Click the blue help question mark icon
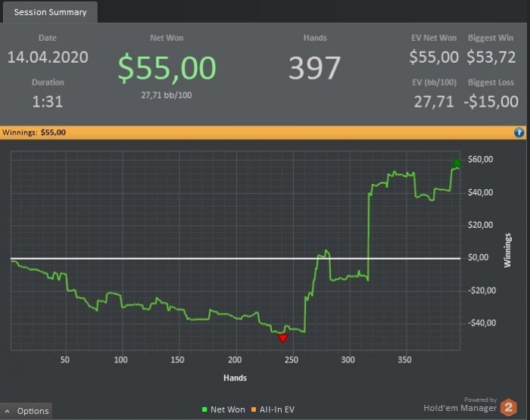The height and width of the screenshot is (420, 530). 519,132
